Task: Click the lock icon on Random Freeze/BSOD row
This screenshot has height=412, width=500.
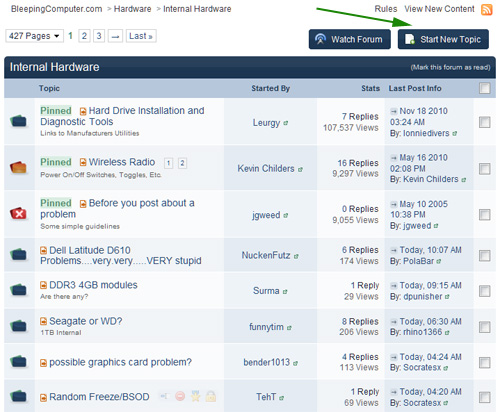Action: (x=210, y=396)
